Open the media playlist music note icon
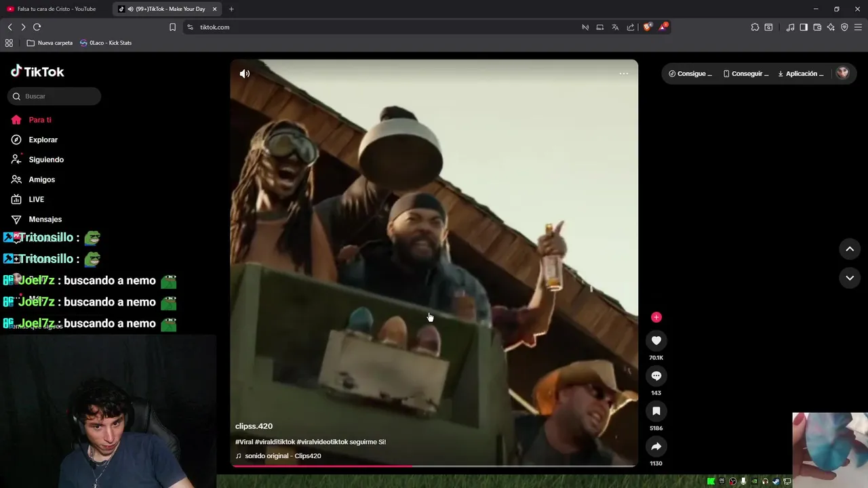The height and width of the screenshot is (488, 868). (790, 27)
